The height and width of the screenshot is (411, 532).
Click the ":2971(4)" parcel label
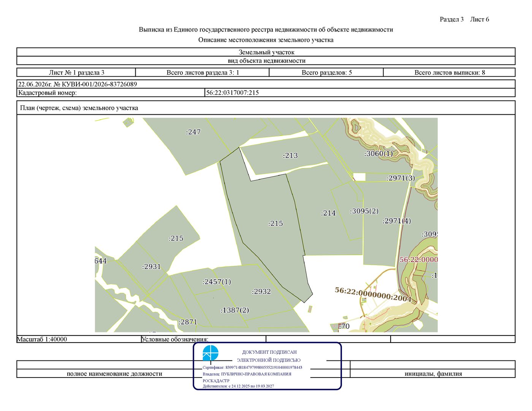397,221
